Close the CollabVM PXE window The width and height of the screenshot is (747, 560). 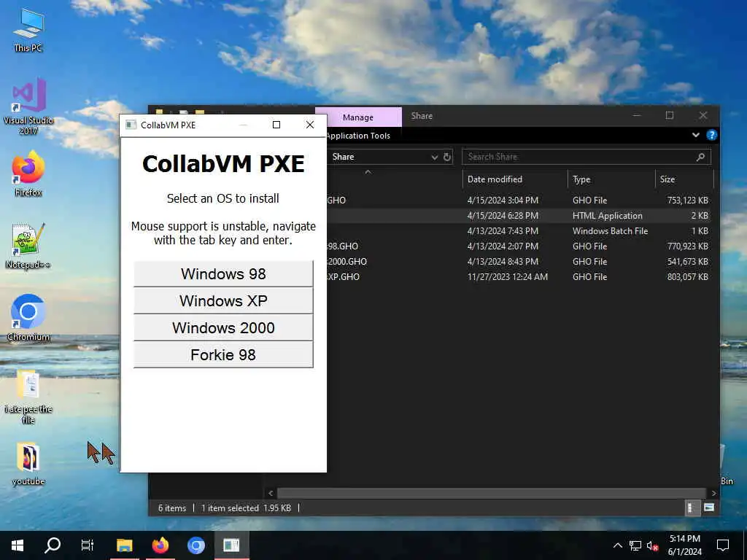pyautogui.click(x=309, y=125)
